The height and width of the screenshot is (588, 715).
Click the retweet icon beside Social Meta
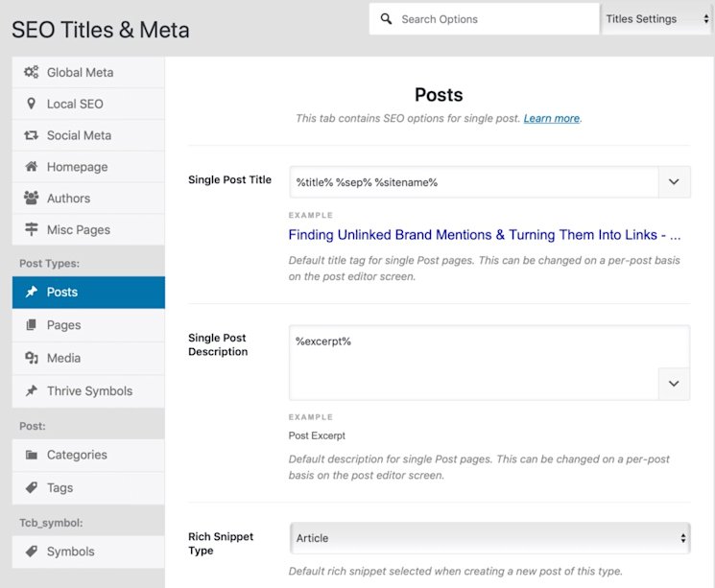[32, 135]
